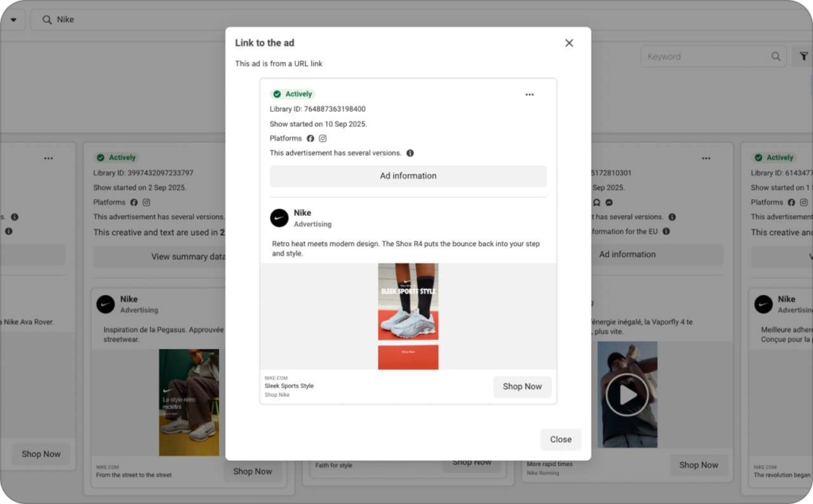Play the video in the Vaporfly ad

point(627,394)
